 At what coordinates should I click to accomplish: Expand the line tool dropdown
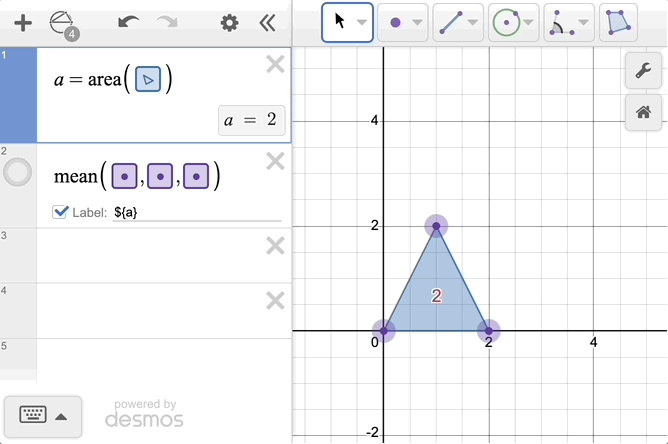coord(473,22)
